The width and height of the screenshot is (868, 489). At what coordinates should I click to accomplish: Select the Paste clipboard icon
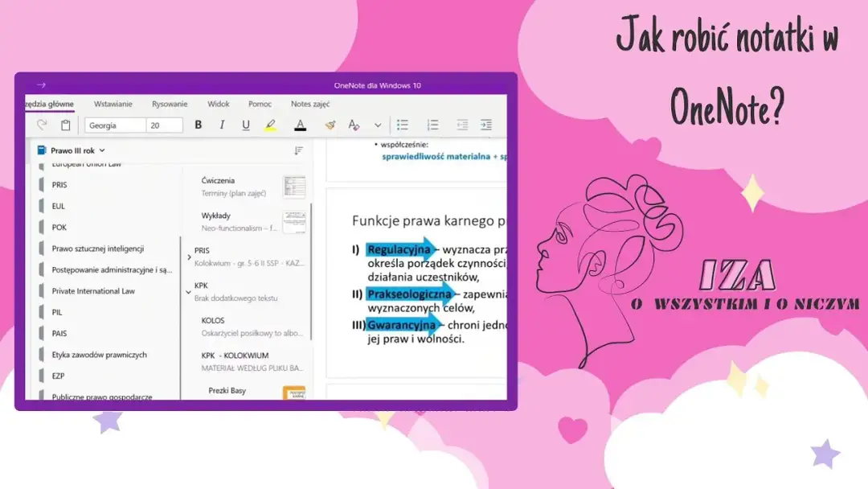click(x=66, y=125)
